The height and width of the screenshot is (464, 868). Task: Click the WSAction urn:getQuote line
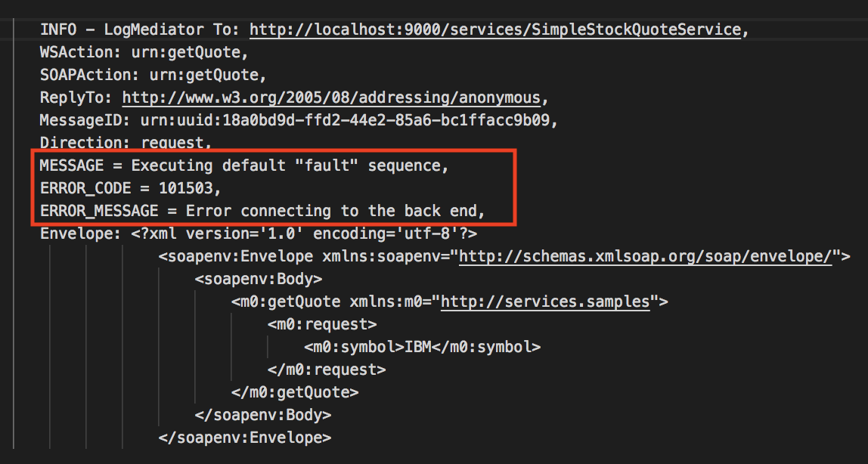pos(144,53)
